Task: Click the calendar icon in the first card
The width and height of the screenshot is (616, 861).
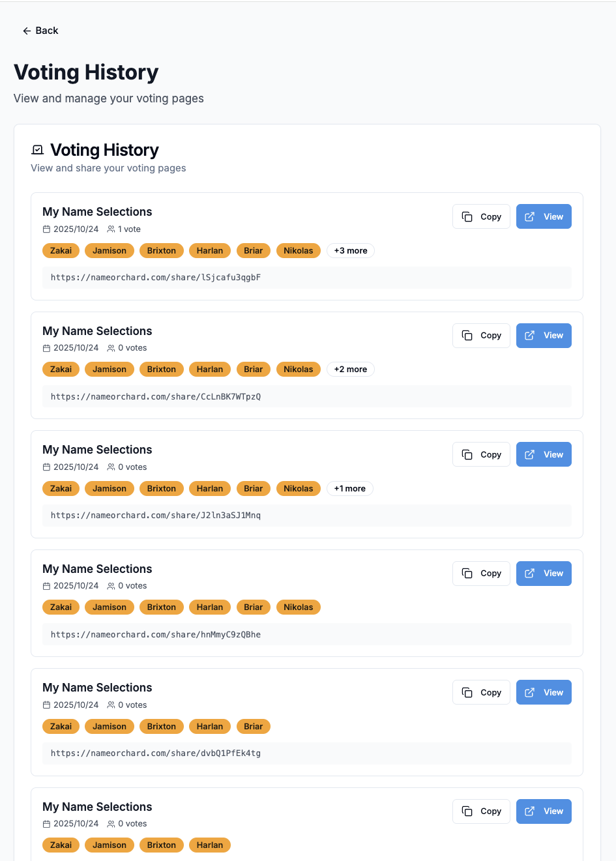Action: (x=46, y=229)
